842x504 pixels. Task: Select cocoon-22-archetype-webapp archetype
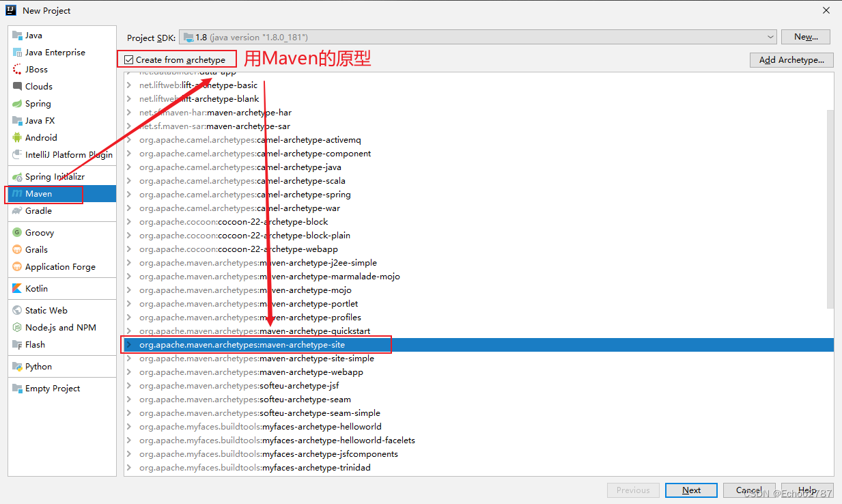click(x=479, y=249)
